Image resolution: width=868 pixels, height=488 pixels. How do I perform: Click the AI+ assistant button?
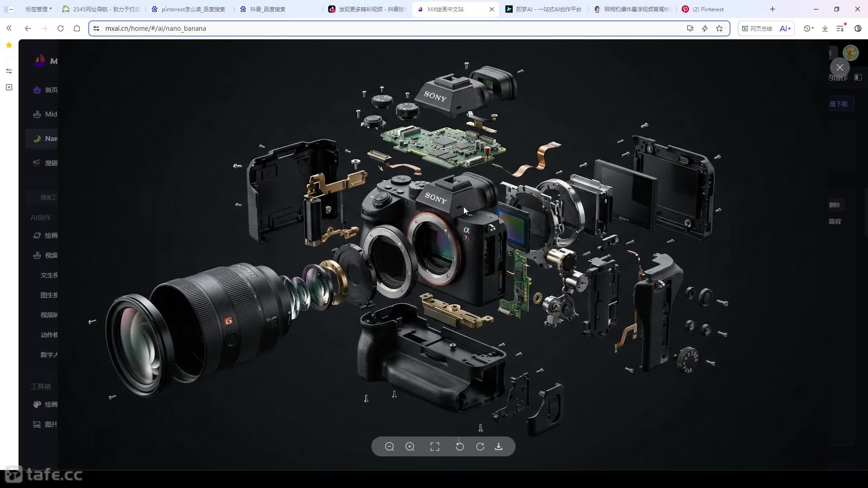(x=785, y=28)
